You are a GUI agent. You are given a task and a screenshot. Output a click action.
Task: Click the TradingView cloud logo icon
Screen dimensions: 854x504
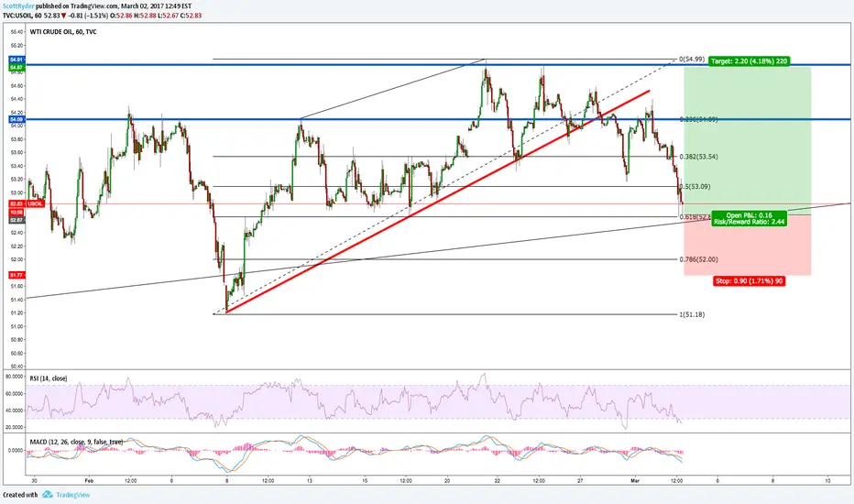[48, 495]
